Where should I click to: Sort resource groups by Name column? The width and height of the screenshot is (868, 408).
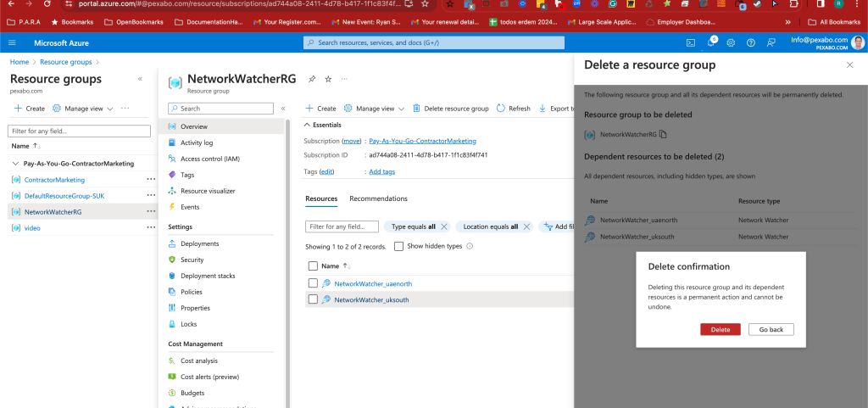(26, 146)
